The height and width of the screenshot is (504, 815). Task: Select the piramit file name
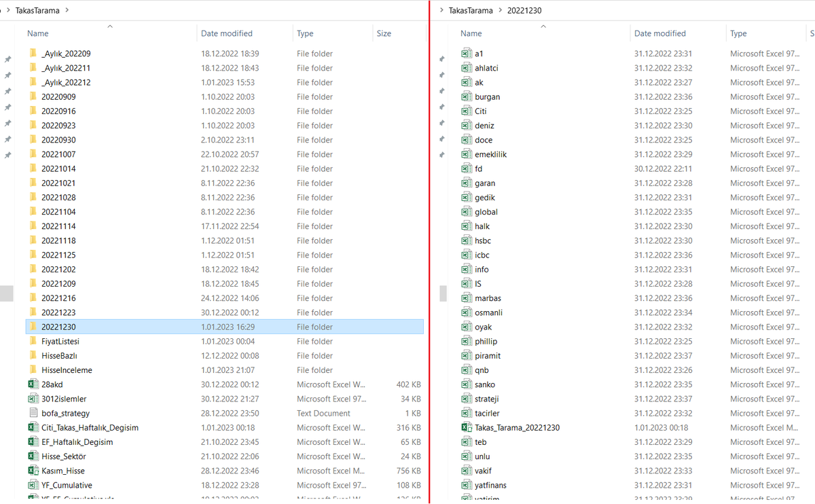pyautogui.click(x=488, y=356)
